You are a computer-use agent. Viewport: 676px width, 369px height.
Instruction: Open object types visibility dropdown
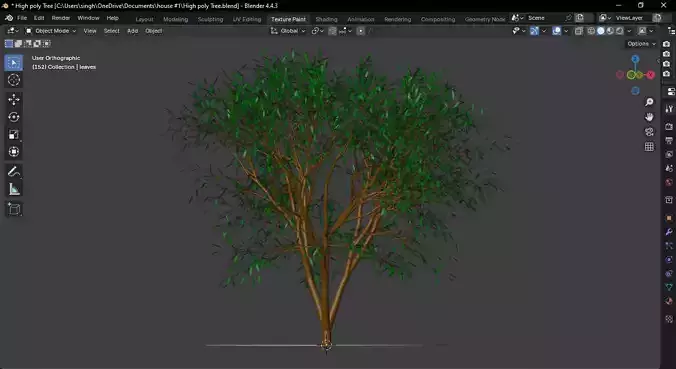click(x=519, y=31)
